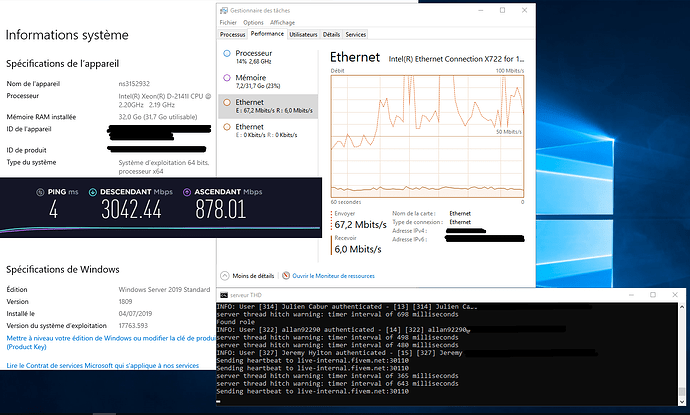690x415 pixels.
Task: Open the Fichier menu in Task Manager
Action: (228, 22)
